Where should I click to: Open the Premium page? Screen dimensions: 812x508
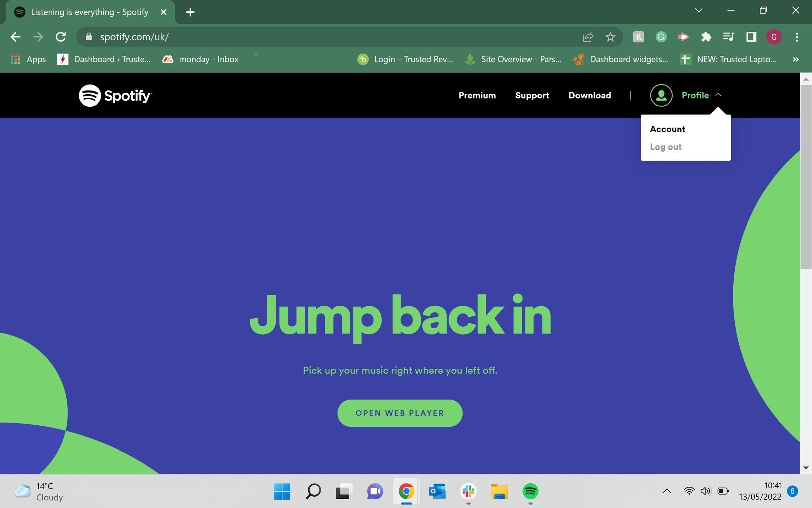477,95
